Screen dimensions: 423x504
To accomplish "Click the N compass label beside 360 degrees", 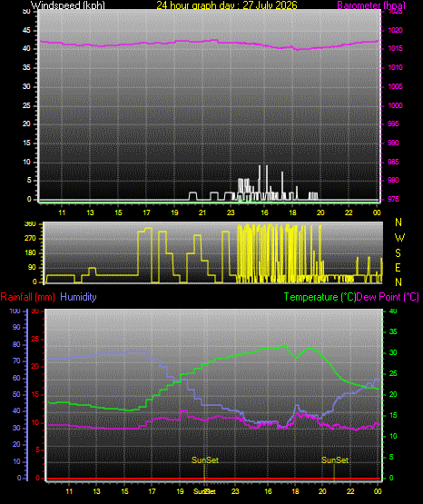I will coord(398,222).
